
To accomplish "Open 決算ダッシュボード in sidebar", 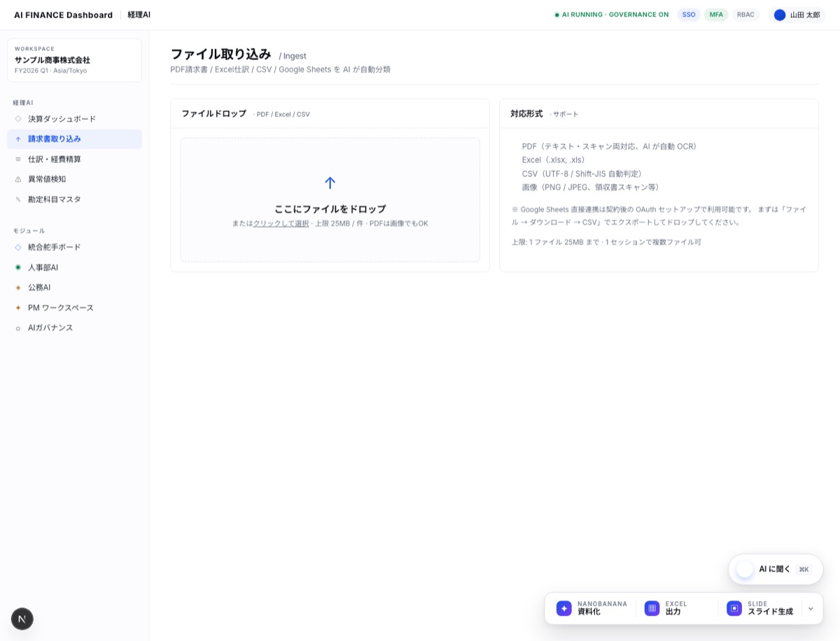I will point(74,119).
